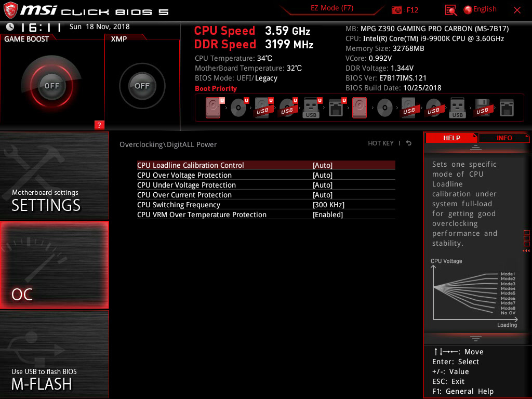The width and height of the screenshot is (532, 399).
Task: Select the legacy USB CD/DVD boot icon
Action: [433, 108]
